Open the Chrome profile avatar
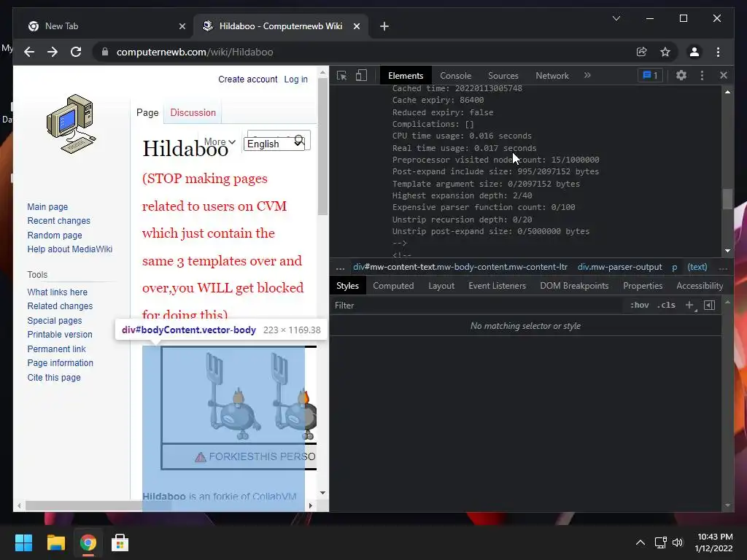Viewport: 747px width, 560px height. point(694,52)
